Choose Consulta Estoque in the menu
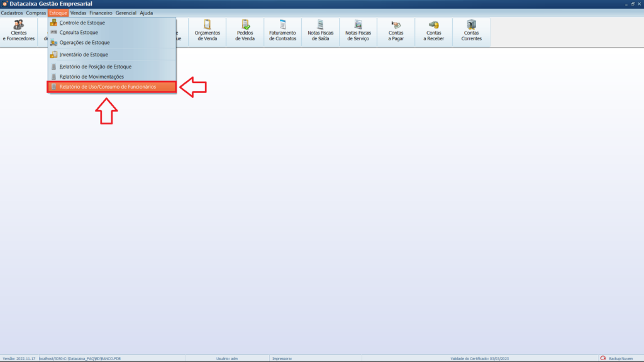 79,33
